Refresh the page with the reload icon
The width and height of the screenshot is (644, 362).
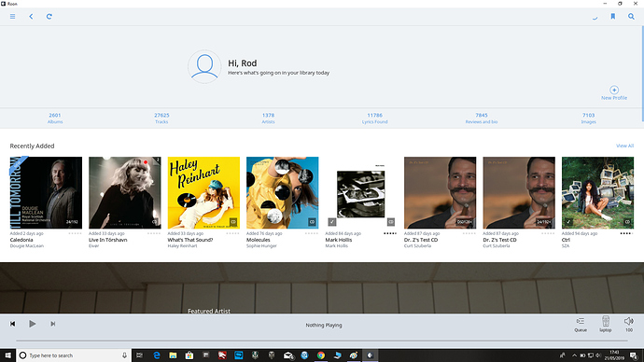pos(49,17)
